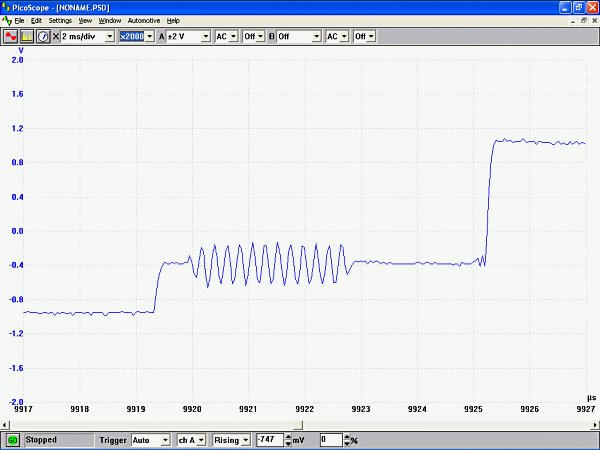Click the Trigger label in bottom bar
The image size is (600, 450).
point(113,440)
